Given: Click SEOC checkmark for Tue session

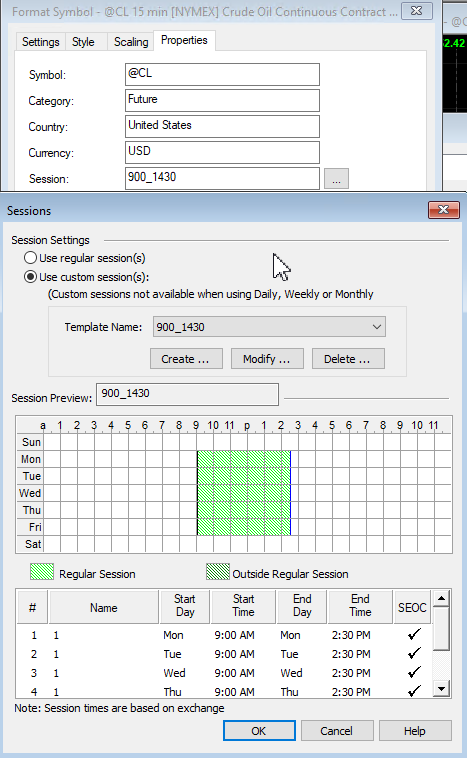Looking at the screenshot, I should pyautogui.click(x=413, y=654).
